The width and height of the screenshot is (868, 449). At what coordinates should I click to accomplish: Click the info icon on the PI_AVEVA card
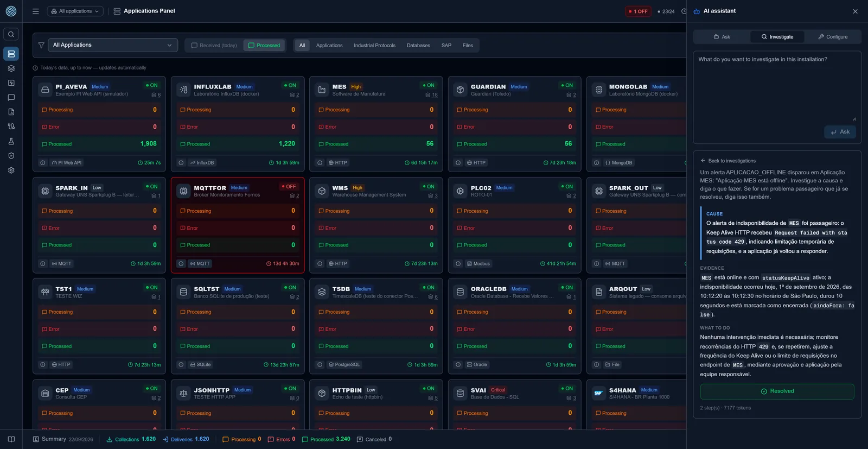click(43, 163)
